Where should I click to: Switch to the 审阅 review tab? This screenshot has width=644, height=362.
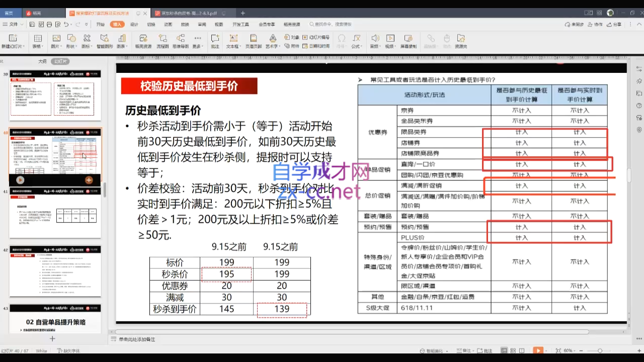[202, 24]
